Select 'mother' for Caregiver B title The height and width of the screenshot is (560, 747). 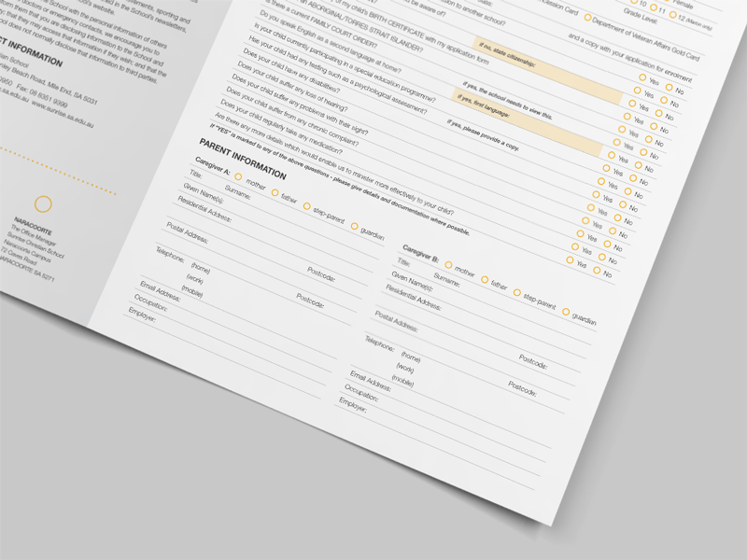(x=448, y=262)
